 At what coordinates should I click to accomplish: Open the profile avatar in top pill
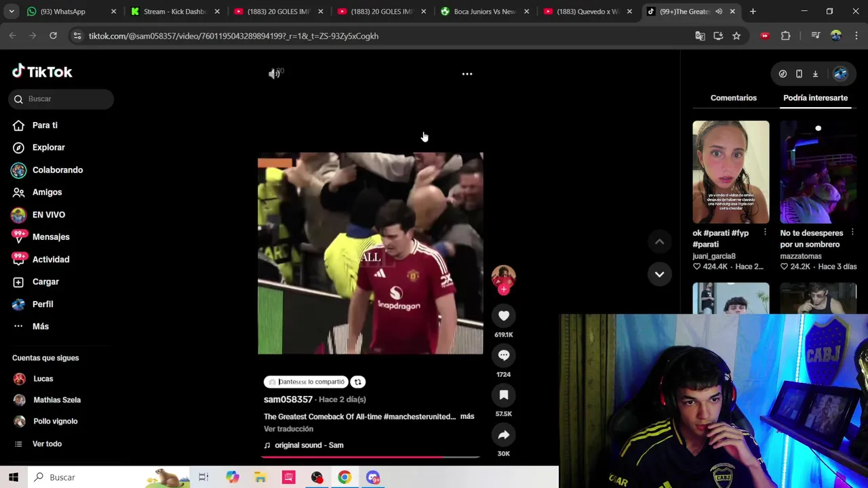click(840, 74)
